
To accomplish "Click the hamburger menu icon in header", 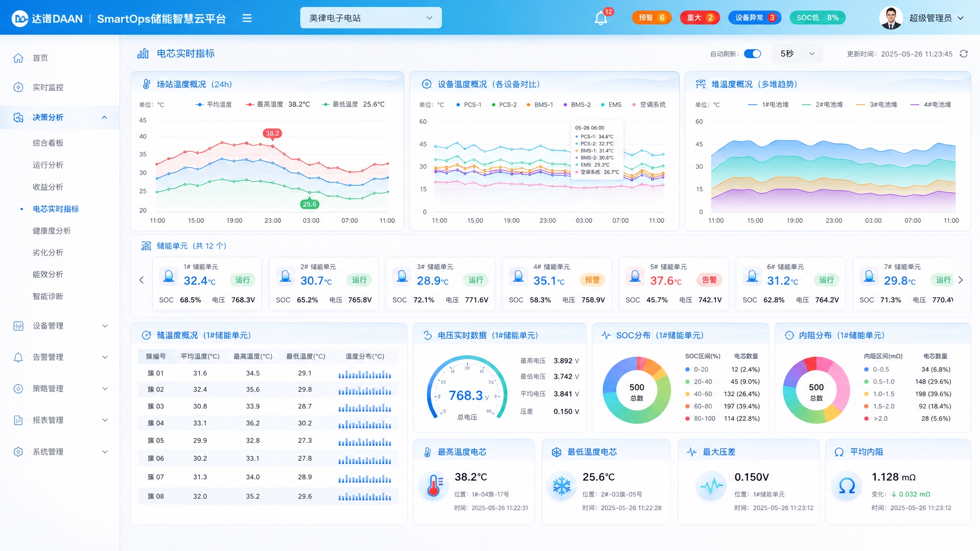I will click(247, 18).
